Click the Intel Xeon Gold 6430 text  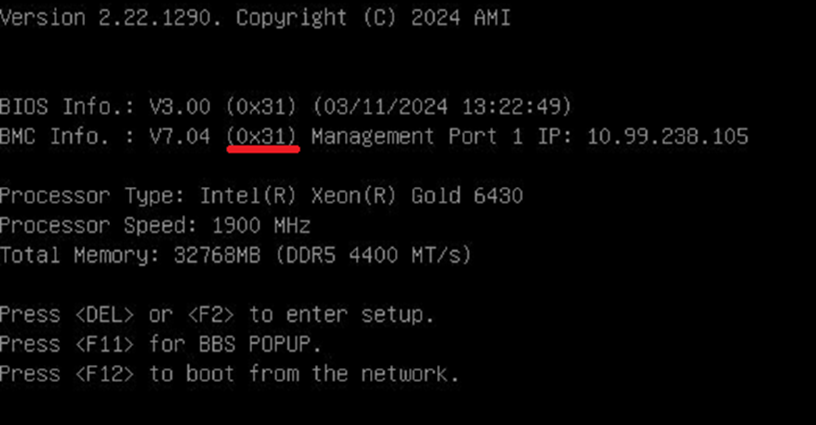coord(361,195)
